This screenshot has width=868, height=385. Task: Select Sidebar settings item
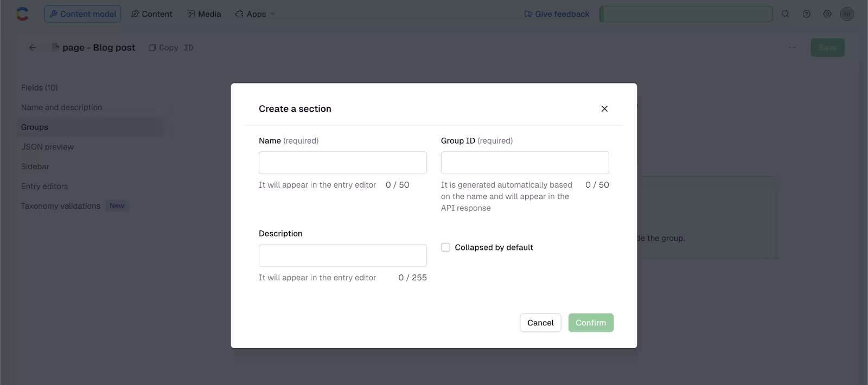35,166
